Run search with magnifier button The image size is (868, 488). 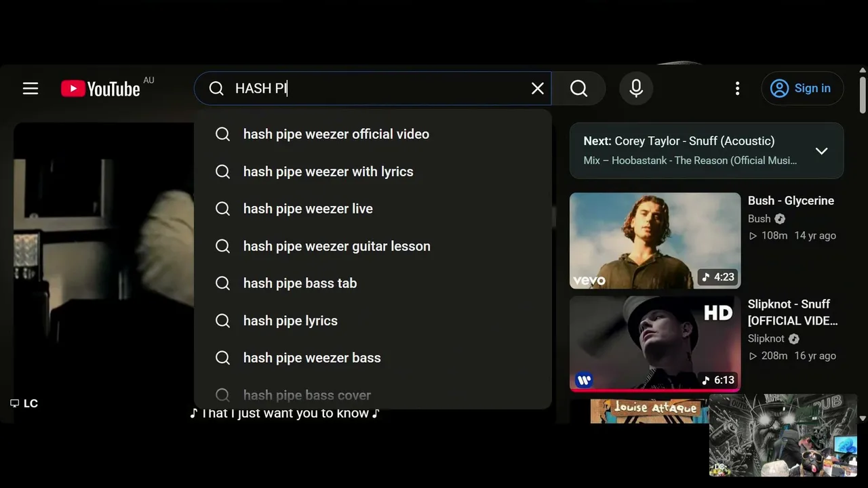click(578, 88)
